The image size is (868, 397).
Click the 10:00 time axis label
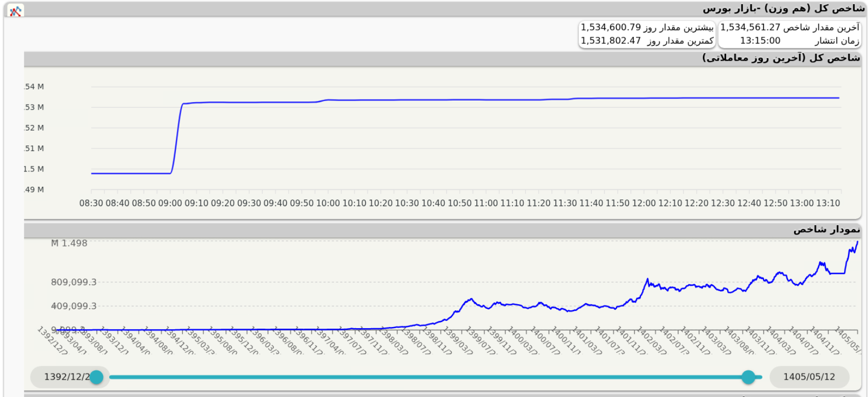[x=328, y=203]
